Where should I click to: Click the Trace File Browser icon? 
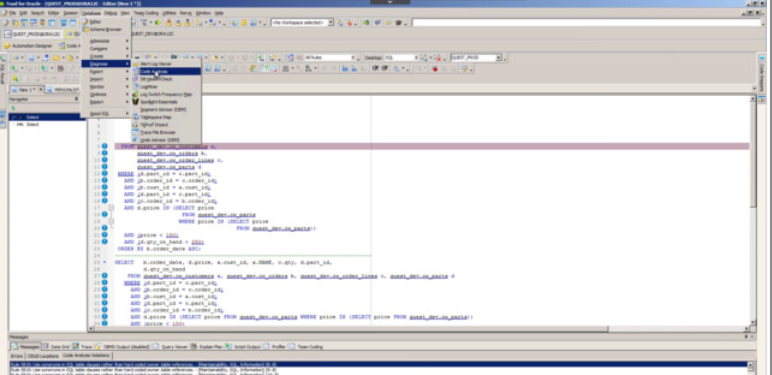[135, 132]
